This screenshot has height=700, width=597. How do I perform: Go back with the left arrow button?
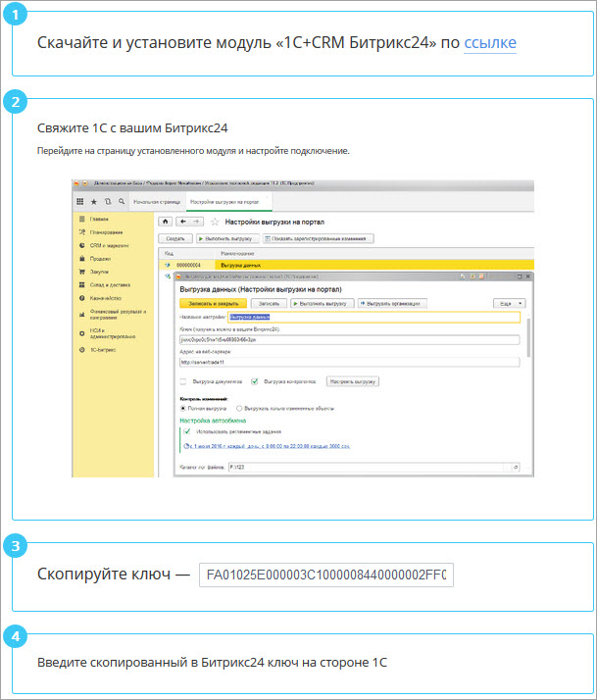click(183, 222)
